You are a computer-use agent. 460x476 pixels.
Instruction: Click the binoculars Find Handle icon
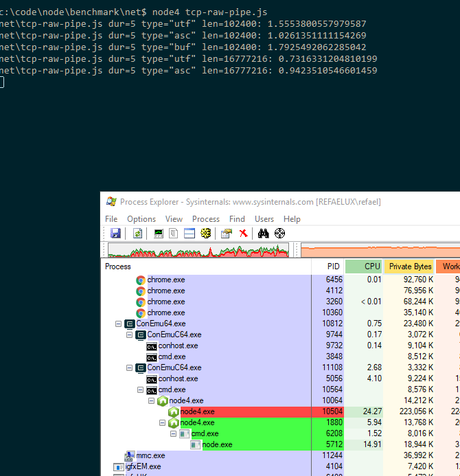[263, 234]
